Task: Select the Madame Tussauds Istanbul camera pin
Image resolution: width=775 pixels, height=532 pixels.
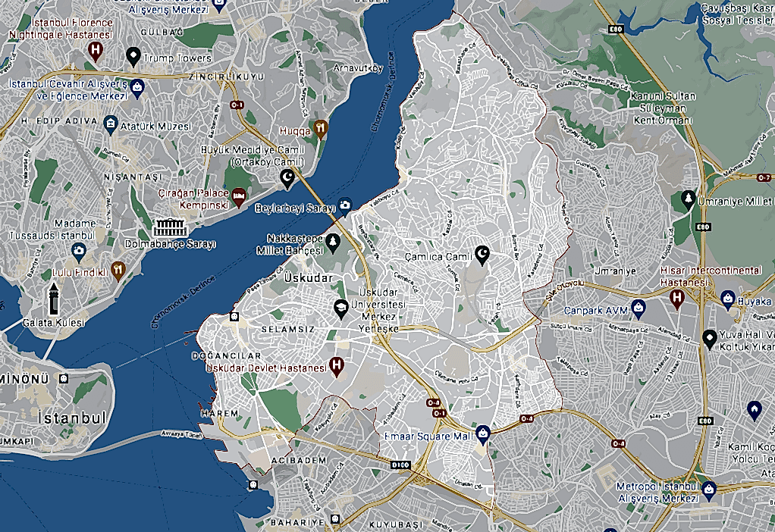Action: click(x=79, y=252)
